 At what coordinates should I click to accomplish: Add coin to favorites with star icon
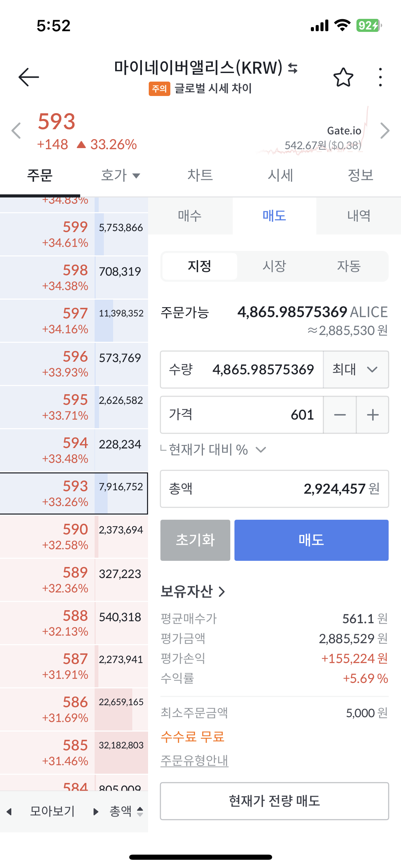[343, 77]
